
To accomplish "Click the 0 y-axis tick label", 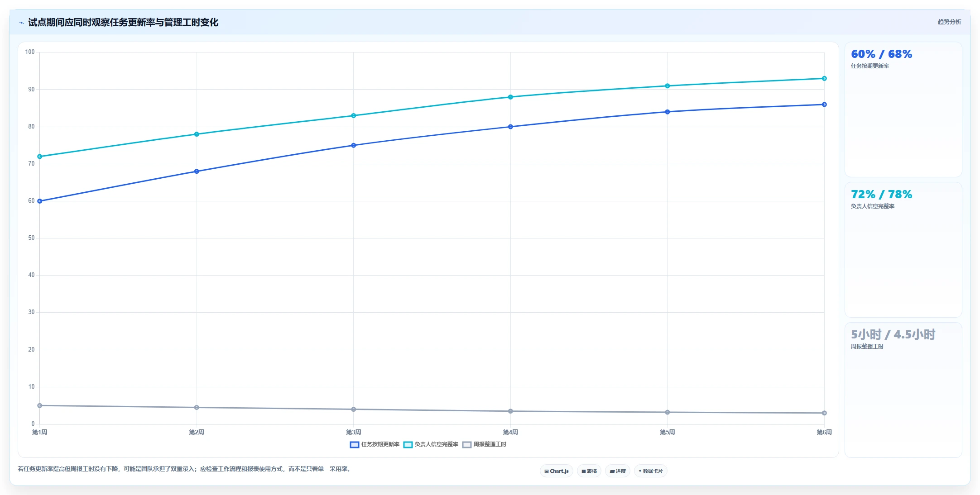I will click(x=33, y=424).
